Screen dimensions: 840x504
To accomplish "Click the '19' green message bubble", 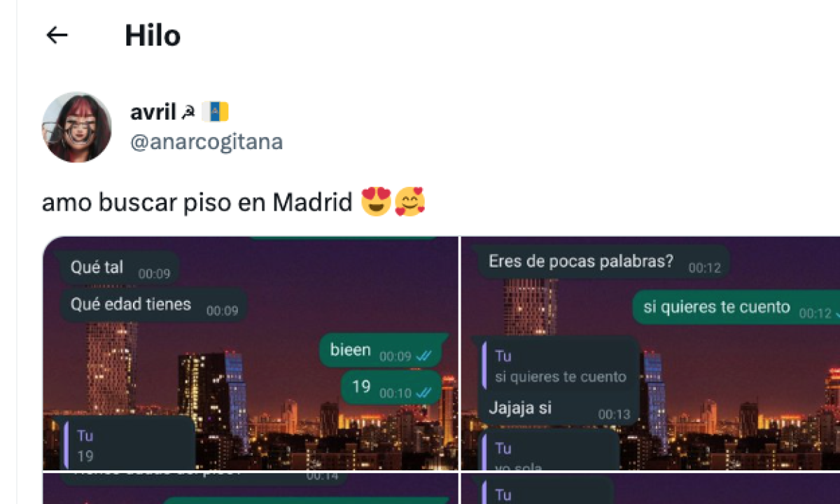I will click(391, 387).
